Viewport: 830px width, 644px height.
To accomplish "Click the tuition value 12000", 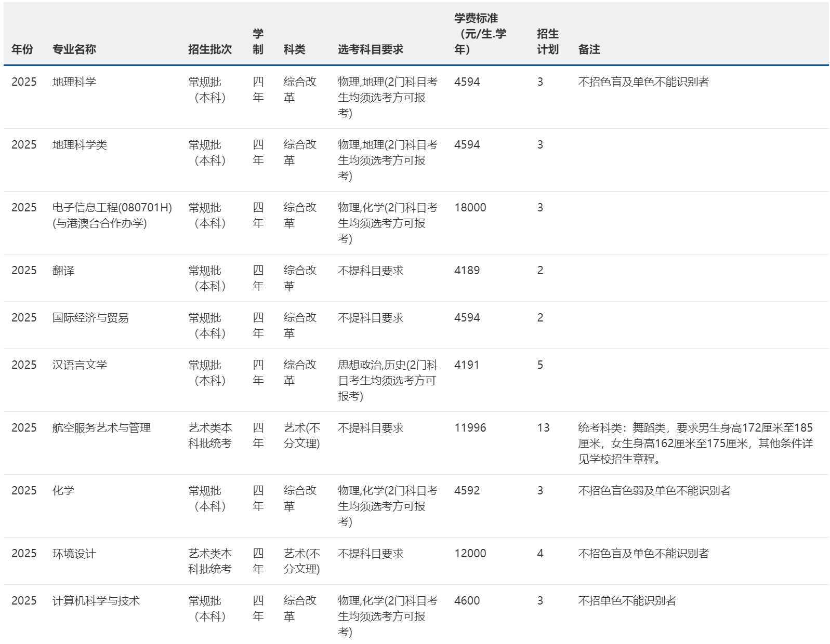I will click(x=470, y=554).
